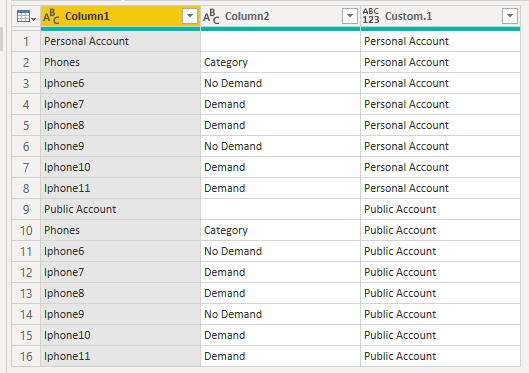The image size is (529, 373).
Task: Click Custom.1 'Personal Account' in row 8
Action: 440,189
